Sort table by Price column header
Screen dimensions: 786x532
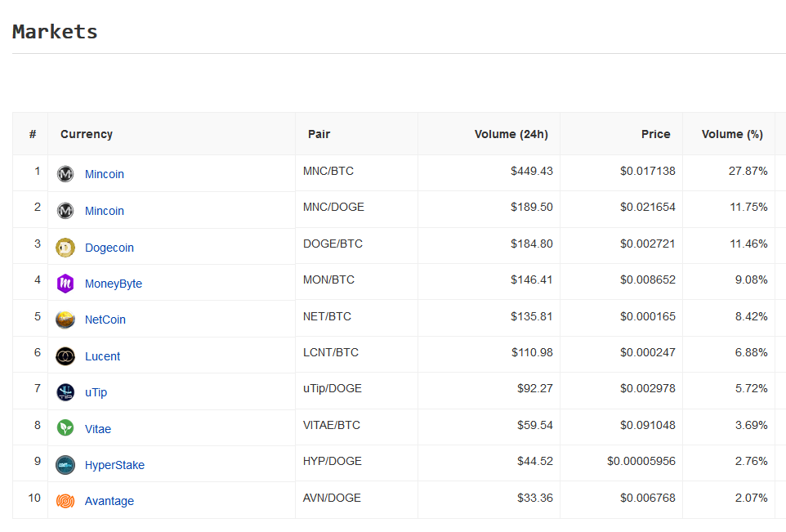coord(655,134)
